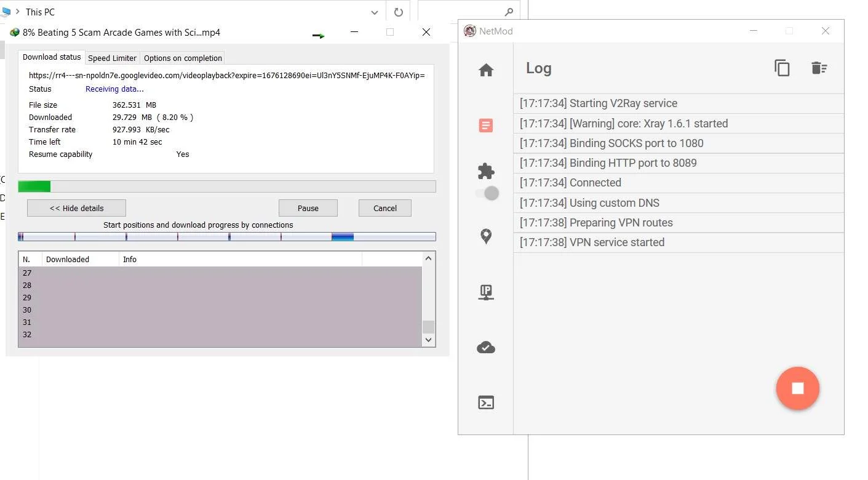This screenshot has height=480, width=868.
Task: Click the 'Connected' log entry
Action: (679, 183)
